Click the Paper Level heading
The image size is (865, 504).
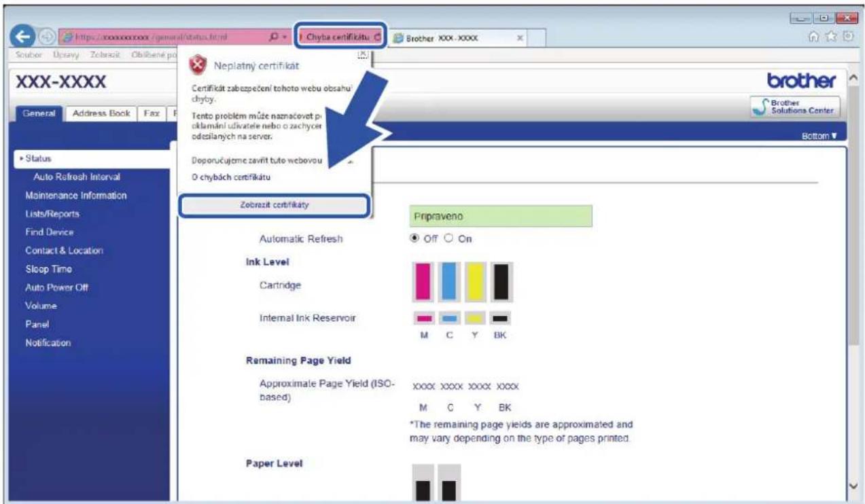275,463
